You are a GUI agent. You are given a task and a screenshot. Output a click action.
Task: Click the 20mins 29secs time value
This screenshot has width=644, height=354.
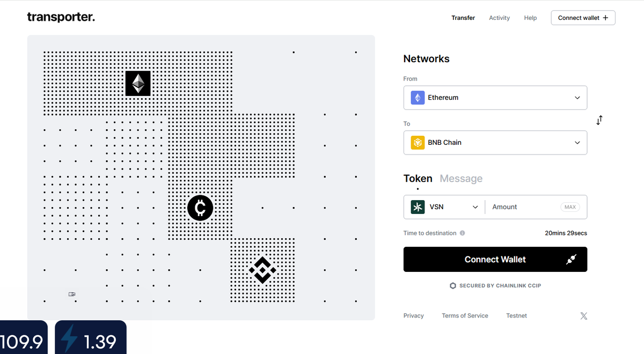point(566,233)
